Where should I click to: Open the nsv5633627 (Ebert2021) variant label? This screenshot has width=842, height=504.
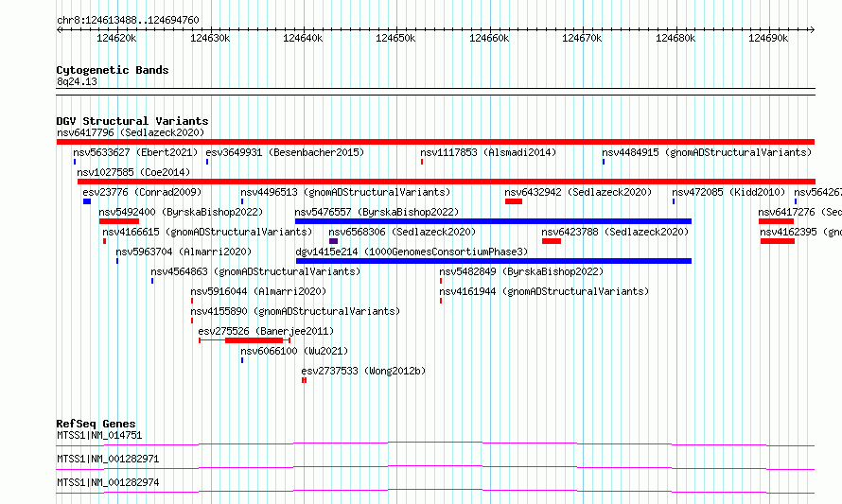(135, 152)
